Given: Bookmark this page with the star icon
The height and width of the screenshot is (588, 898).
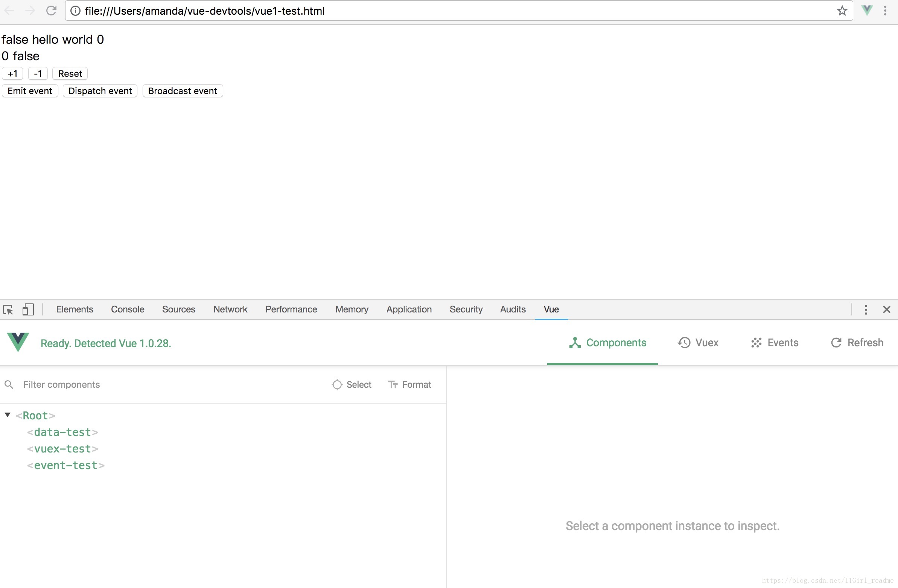Looking at the screenshot, I should [x=842, y=11].
